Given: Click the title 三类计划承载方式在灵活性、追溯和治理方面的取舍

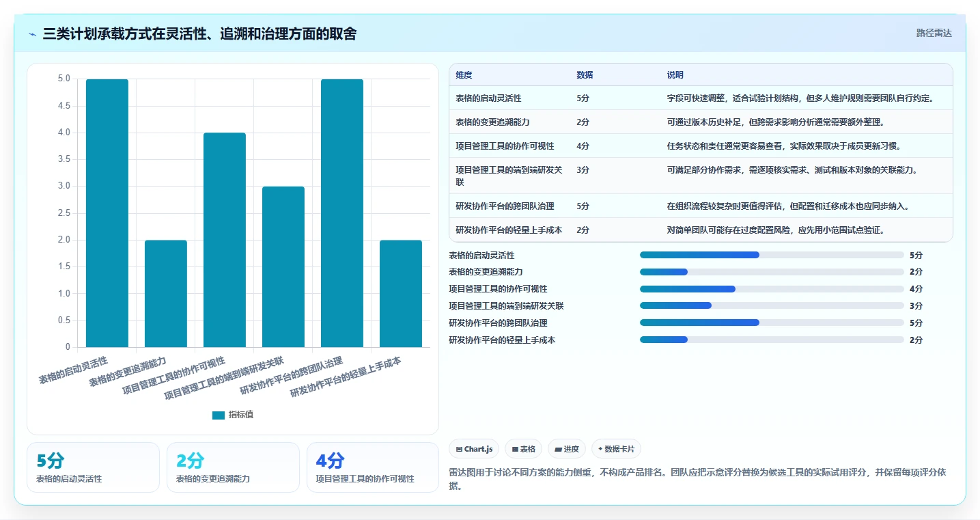Looking at the screenshot, I should (199, 34).
